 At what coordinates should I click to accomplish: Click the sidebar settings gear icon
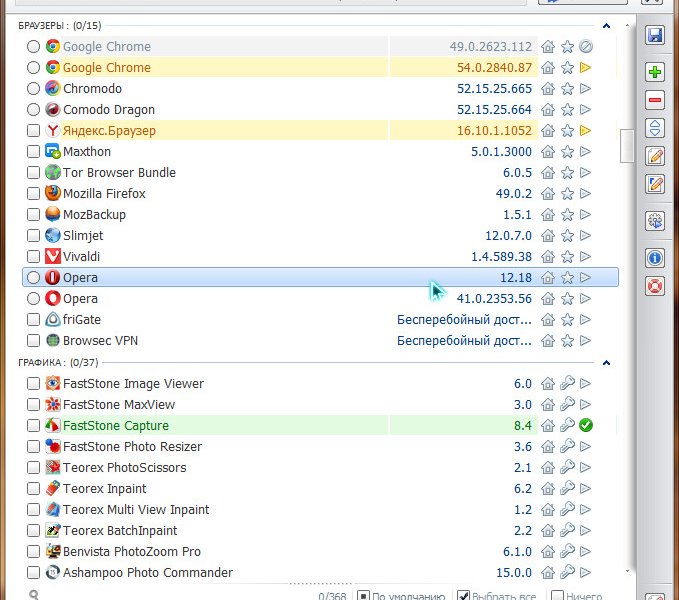click(655, 221)
